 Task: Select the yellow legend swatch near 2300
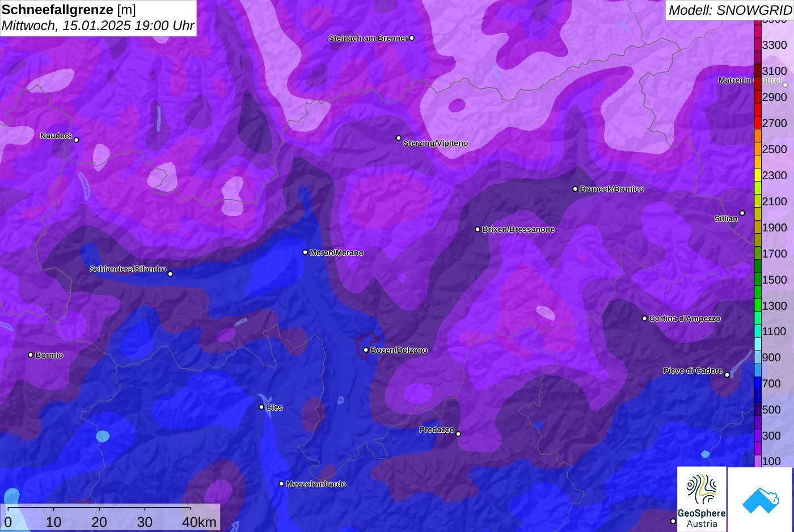pos(758,175)
